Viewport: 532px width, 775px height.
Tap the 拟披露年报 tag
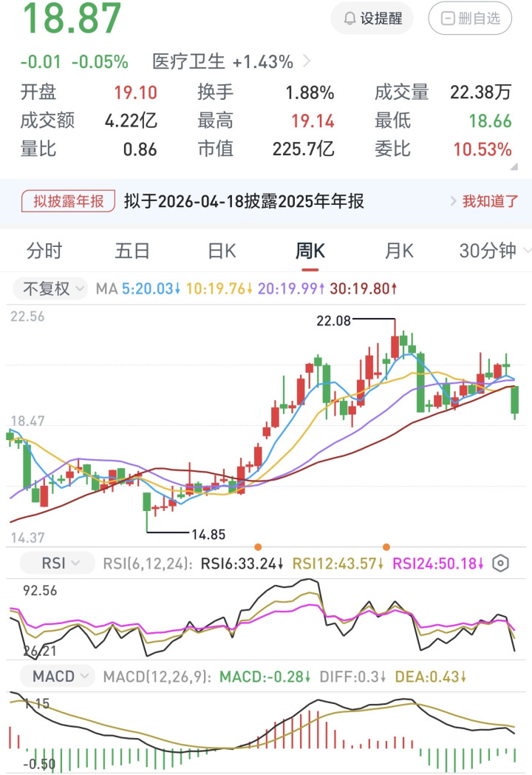point(69,200)
